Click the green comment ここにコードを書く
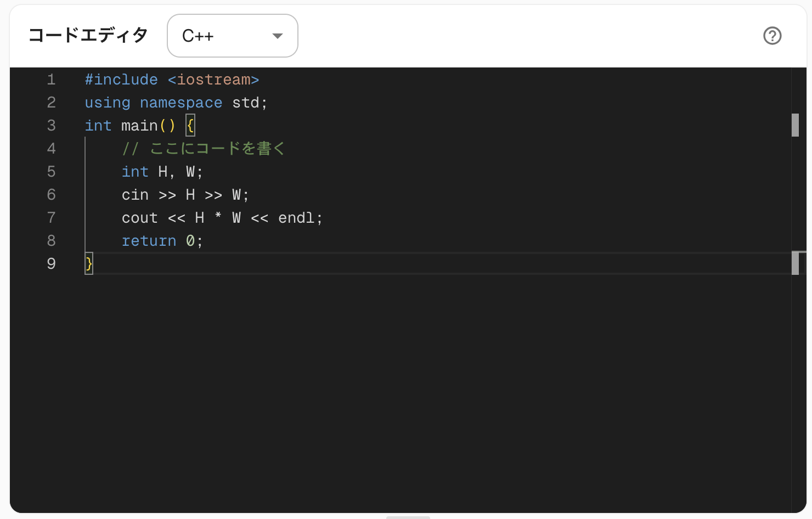812x519 pixels. pos(217,149)
